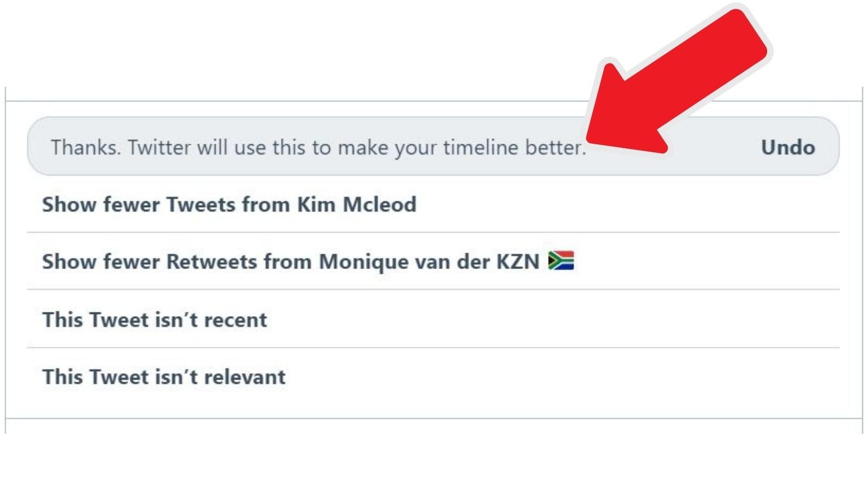Screen dimensions: 868x488
Task: Click the word Thanks in the banner
Action: click(86, 147)
